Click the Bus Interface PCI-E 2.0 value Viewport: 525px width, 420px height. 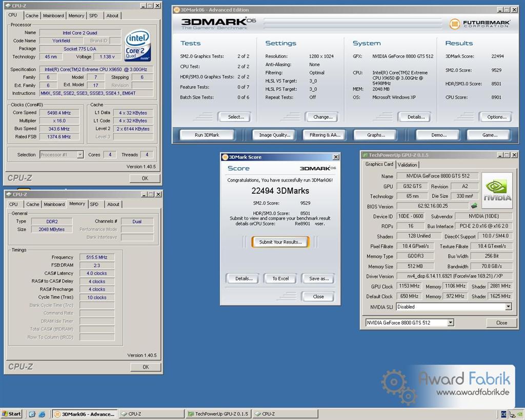tap(483, 226)
